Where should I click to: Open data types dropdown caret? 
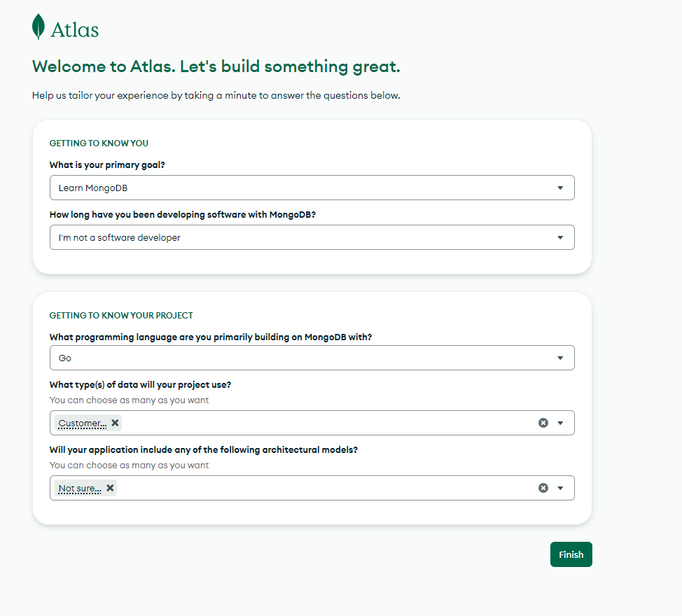point(560,423)
